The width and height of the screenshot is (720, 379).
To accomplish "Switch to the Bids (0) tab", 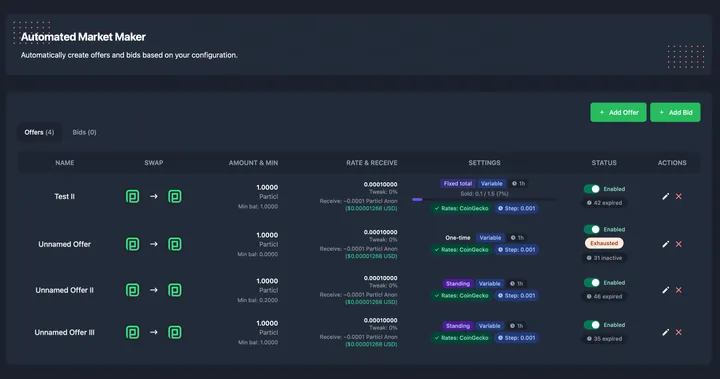I will (84, 132).
